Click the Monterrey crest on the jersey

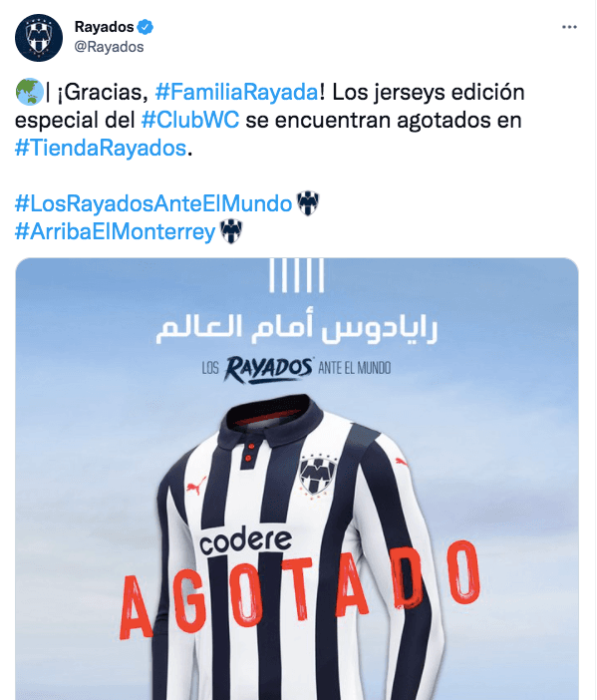(317, 475)
